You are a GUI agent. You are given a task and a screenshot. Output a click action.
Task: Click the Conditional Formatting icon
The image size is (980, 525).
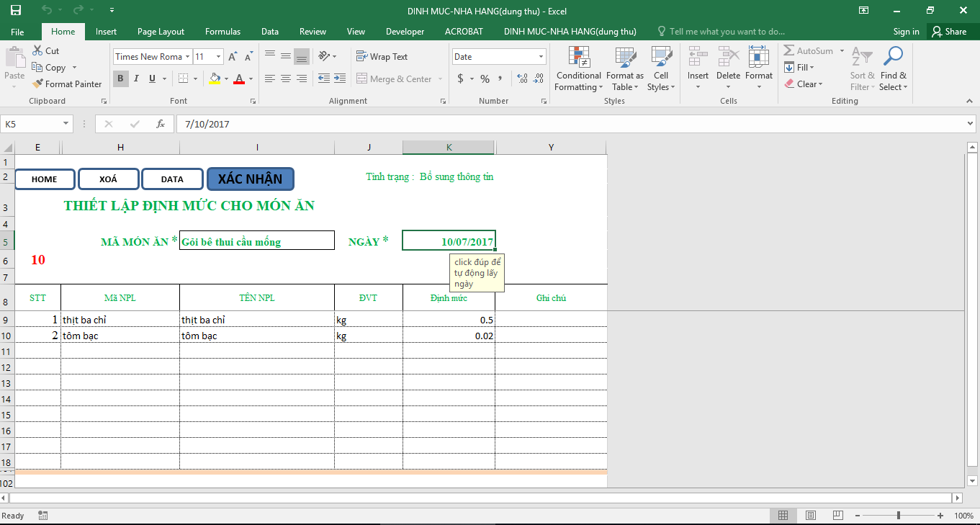click(578, 57)
